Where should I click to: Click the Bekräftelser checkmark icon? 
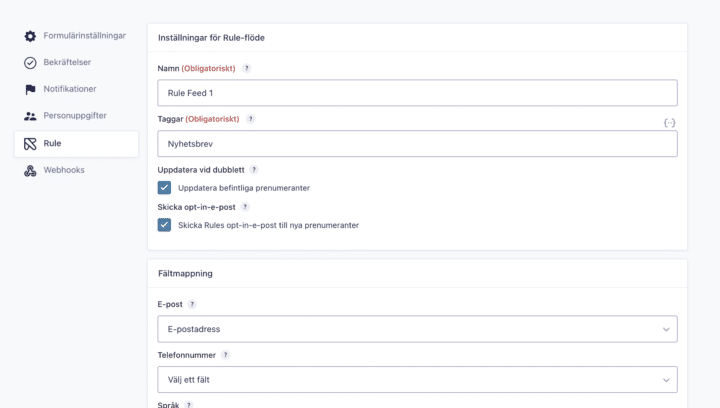point(30,63)
